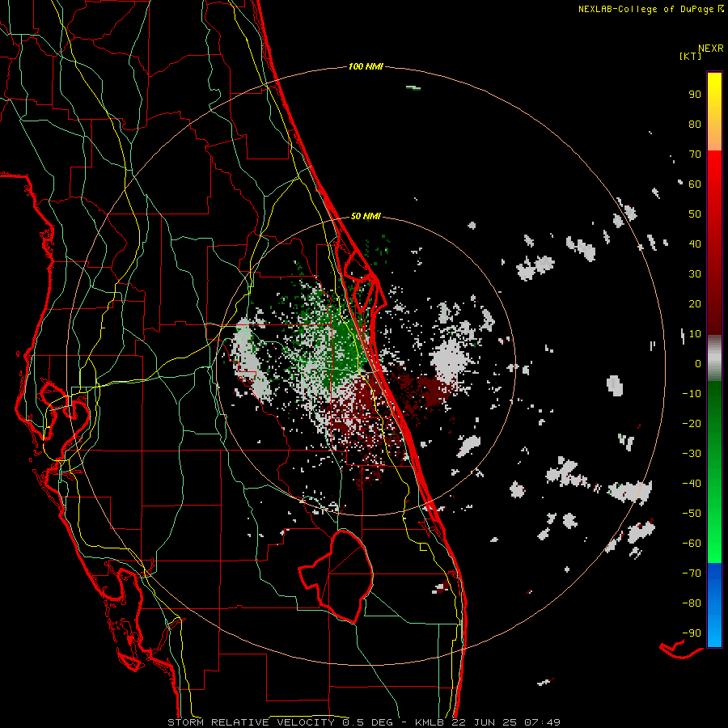728x728 pixels.
Task: Click the positive 90 knot scale label
Action: pyautogui.click(x=695, y=95)
